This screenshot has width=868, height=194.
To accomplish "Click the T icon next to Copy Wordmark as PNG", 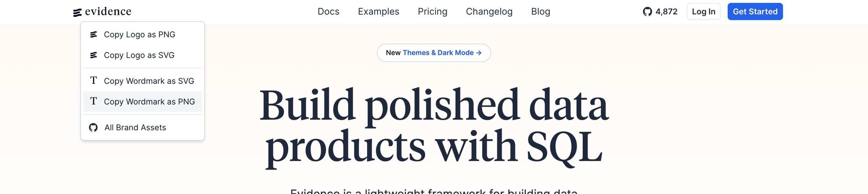I will pos(94,101).
